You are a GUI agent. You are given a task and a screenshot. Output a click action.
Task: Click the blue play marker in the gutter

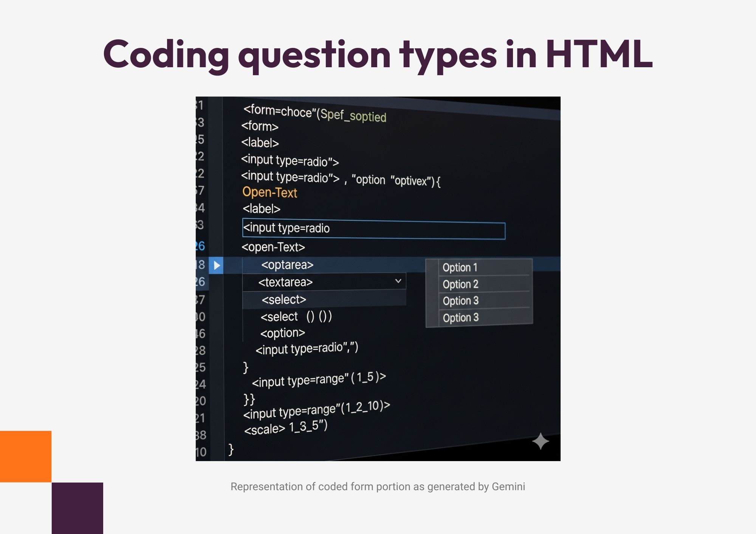click(216, 265)
